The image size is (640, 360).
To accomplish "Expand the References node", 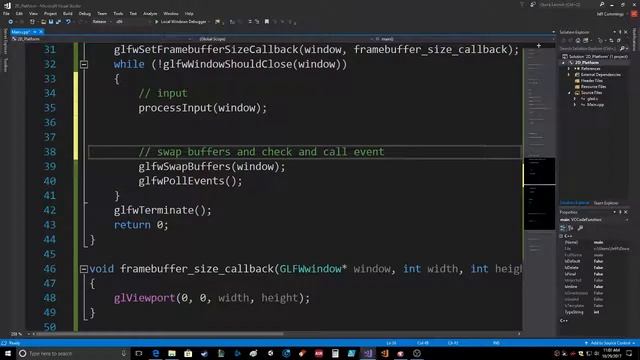I will tap(569, 69).
